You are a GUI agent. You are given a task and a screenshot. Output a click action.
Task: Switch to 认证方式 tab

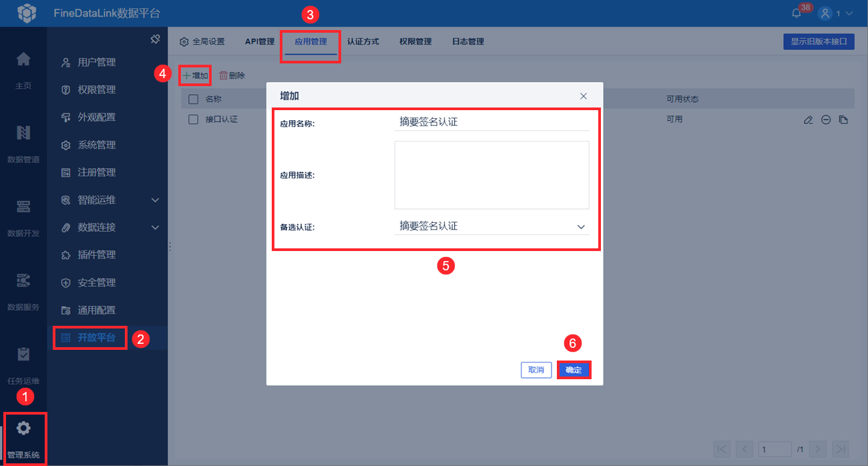(x=363, y=41)
